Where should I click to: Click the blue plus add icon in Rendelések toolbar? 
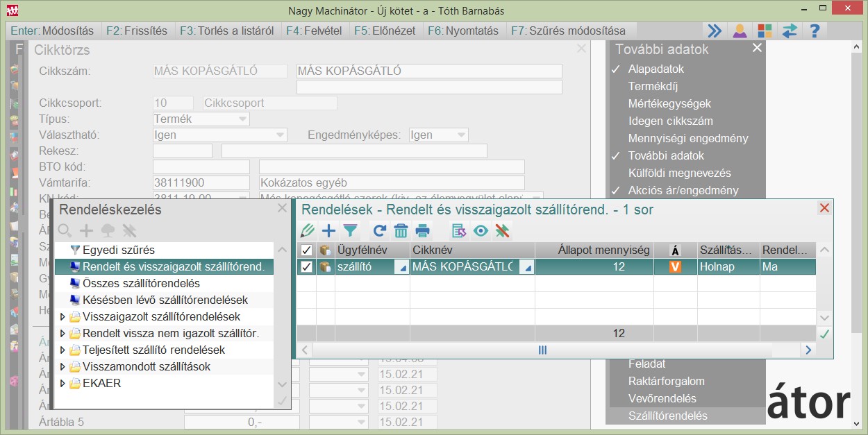328,231
